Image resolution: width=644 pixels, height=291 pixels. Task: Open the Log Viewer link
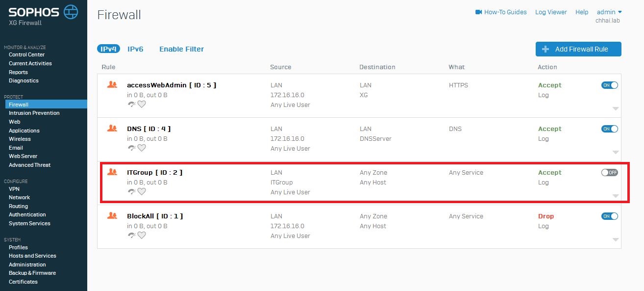pyautogui.click(x=551, y=12)
